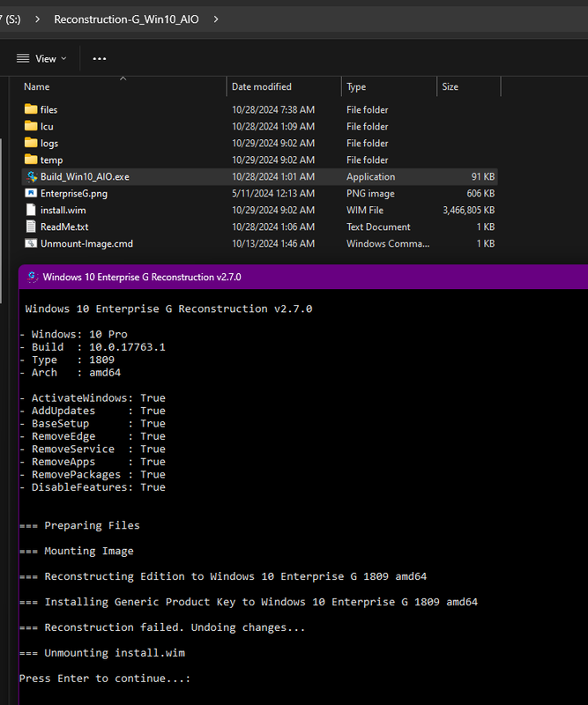The height and width of the screenshot is (705, 588).
Task: Click the EnterpriseG.png image file icon
Action: [x=31, y=193]
